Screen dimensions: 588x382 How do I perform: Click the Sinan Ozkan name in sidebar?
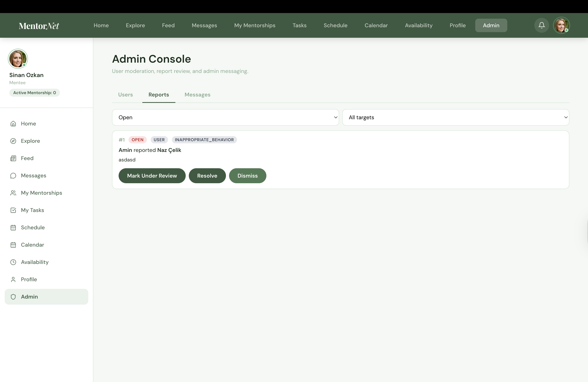[26, 75]
